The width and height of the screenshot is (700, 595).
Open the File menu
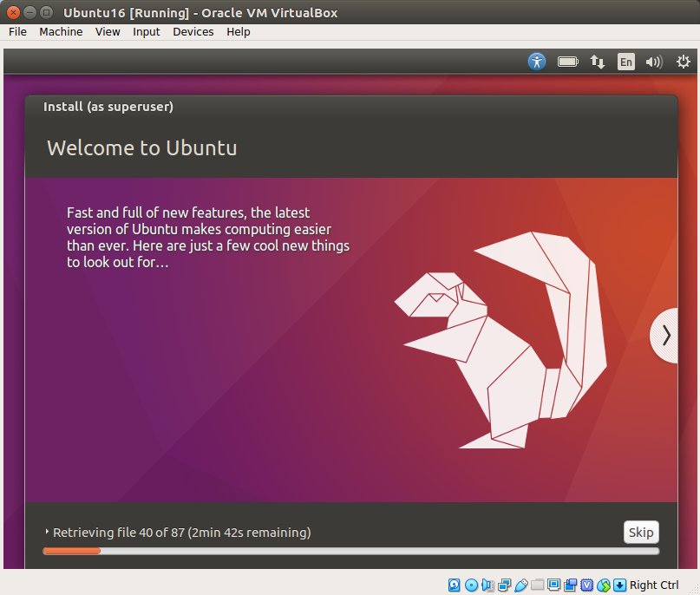pyautogui.click(x=18, y=32)
